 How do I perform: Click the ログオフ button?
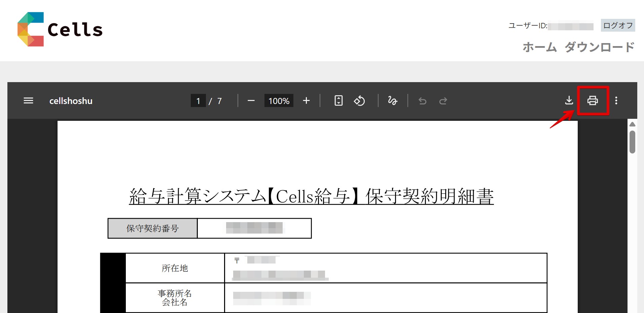pos(618,25)
